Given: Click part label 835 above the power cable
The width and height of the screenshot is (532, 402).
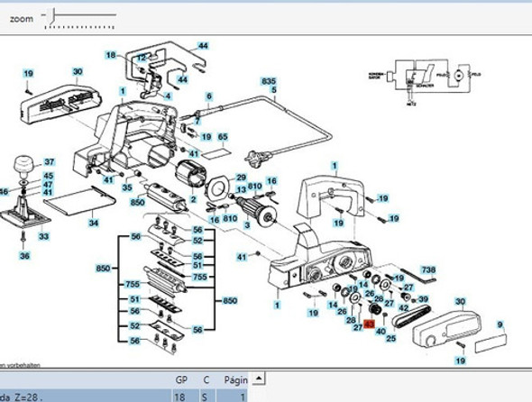Looking at the screenshot, I should coord(269,81).
